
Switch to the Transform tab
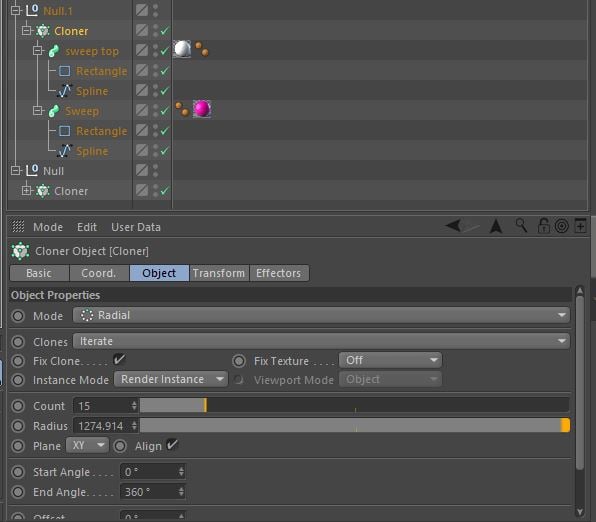point(219,273)
